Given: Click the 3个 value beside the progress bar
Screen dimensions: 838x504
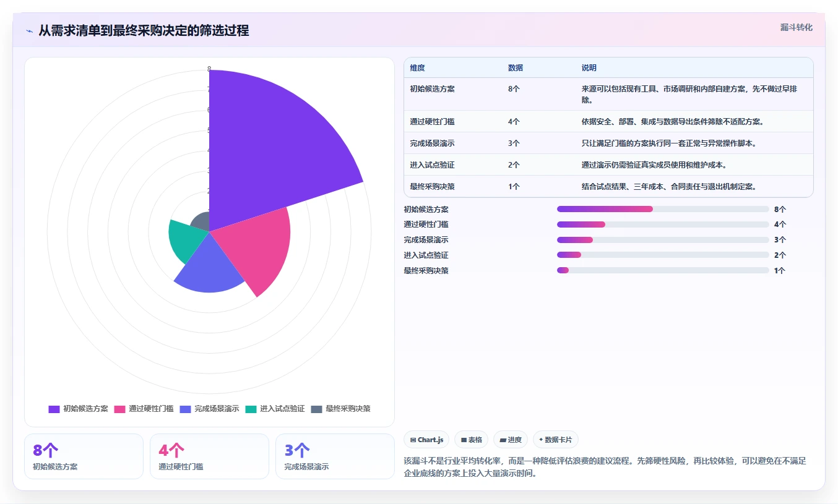Looking at the screenshot, I should tap(780, 240).
